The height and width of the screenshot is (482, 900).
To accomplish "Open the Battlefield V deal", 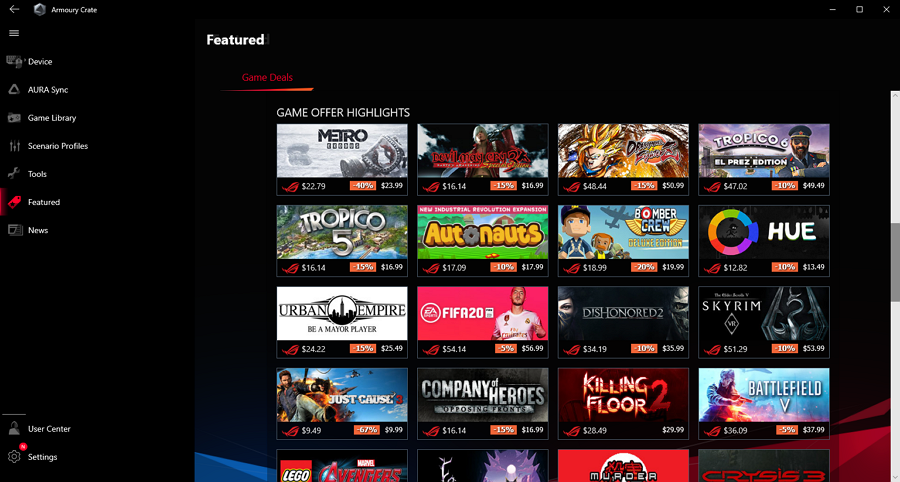I will [x=764, y=404].
